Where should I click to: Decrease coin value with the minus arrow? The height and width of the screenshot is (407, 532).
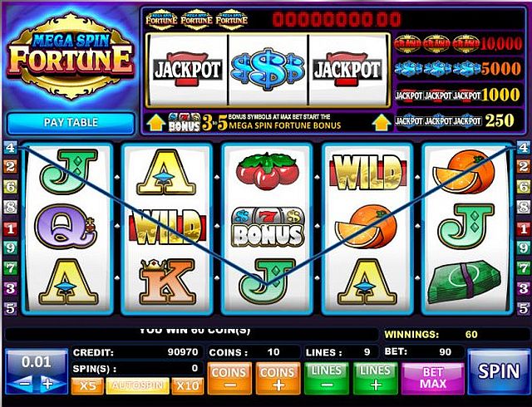pos(24,384)
